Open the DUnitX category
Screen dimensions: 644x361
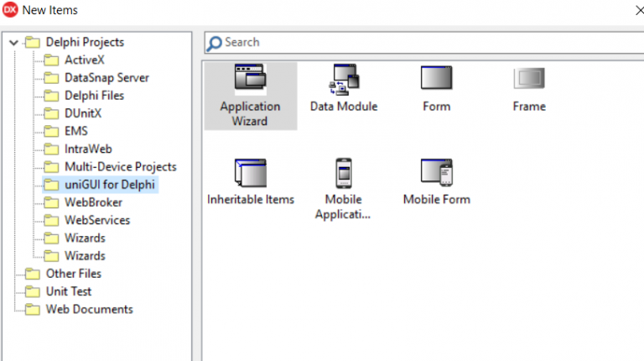point(84,113)
